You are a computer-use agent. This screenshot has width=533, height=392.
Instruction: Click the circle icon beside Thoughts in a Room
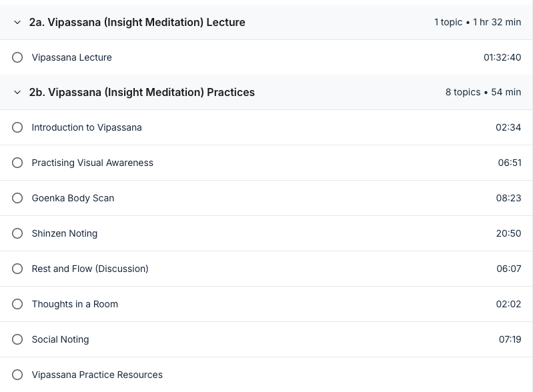17,304
